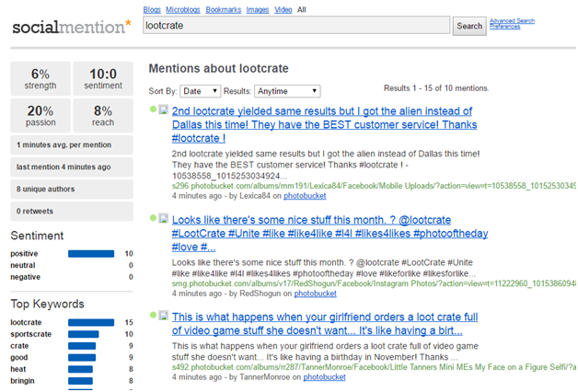This screenshot has height=392, width=578.
Task: Switch to the Video search tab
Action: coord(283,9)
